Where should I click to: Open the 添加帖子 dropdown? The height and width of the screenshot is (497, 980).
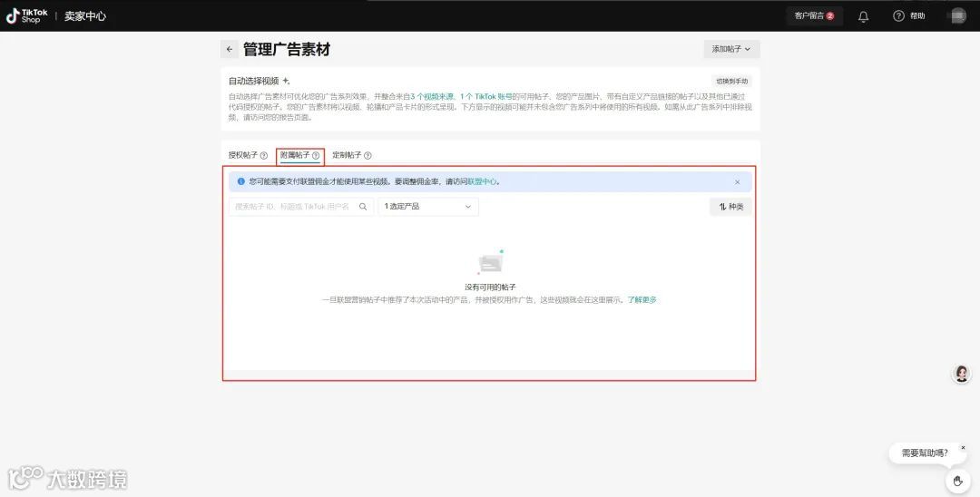(x=731, y=49)
